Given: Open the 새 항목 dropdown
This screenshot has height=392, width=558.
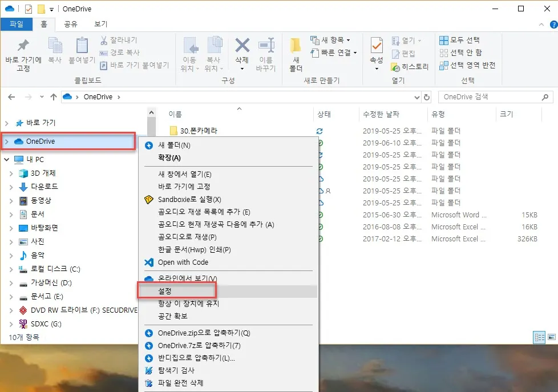Looking at the screenshot, I should click(x=331, y=40).
